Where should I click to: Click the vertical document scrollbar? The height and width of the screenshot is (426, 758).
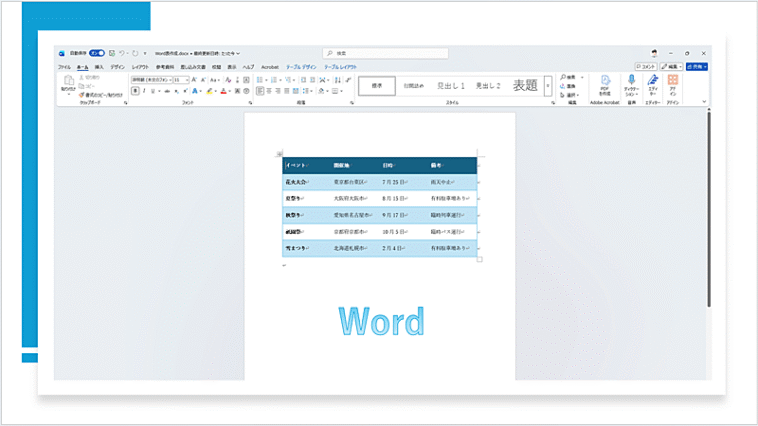click(x=709, y=208)
